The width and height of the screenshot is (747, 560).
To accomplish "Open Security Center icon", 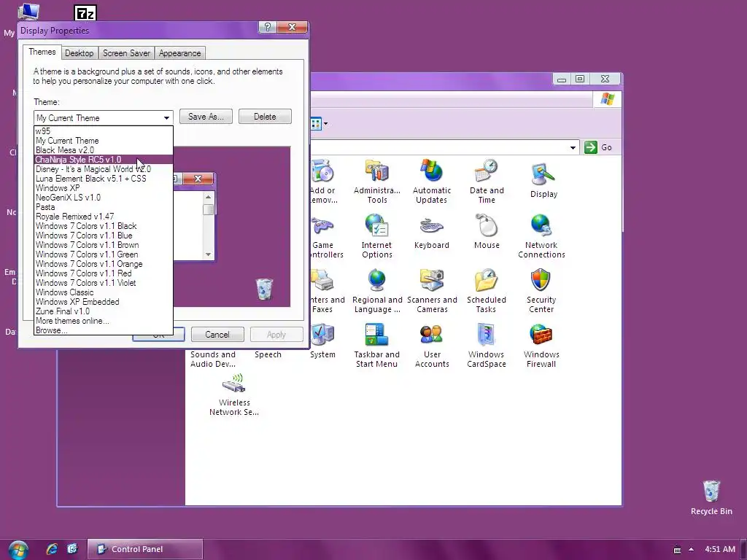I will point(541,291).
